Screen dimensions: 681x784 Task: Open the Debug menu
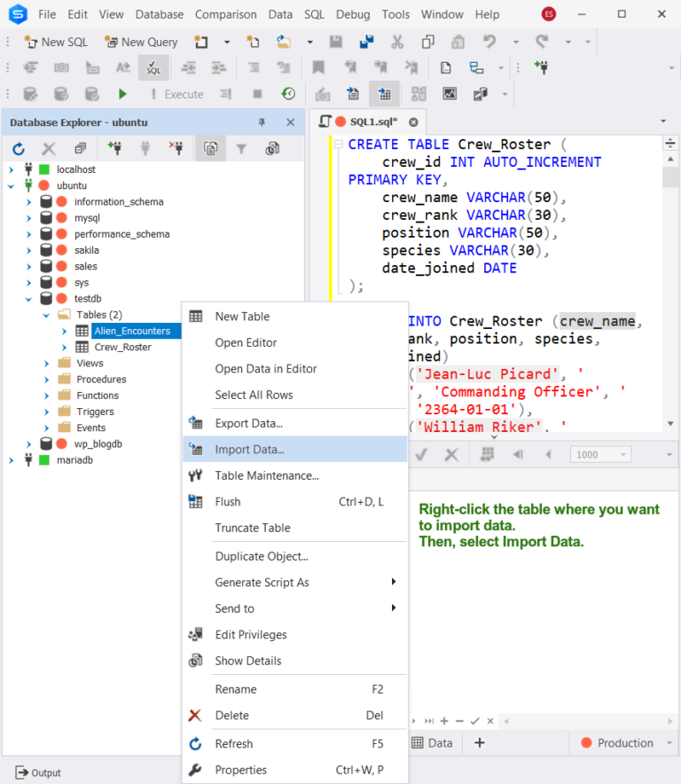coord(353,14)
